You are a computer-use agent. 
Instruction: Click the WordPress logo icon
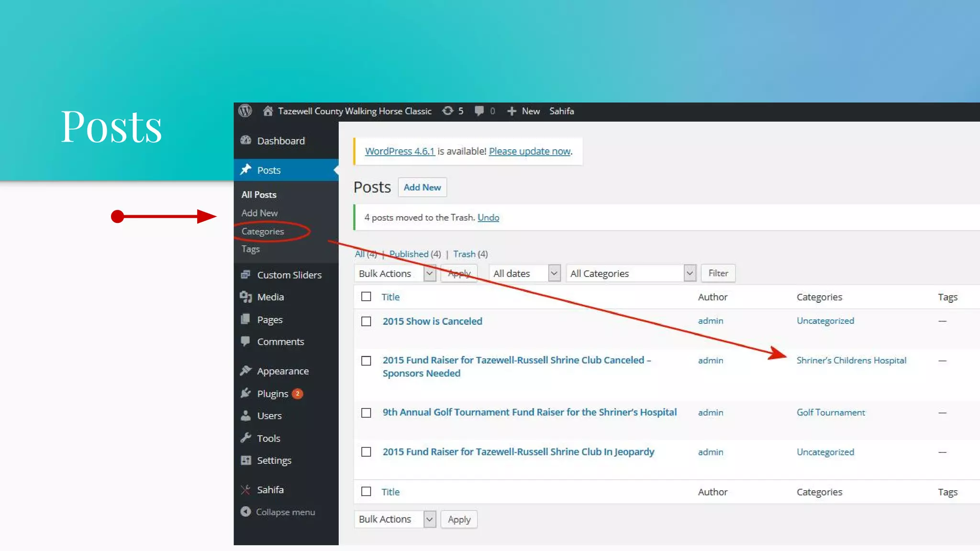coord(245,111)
